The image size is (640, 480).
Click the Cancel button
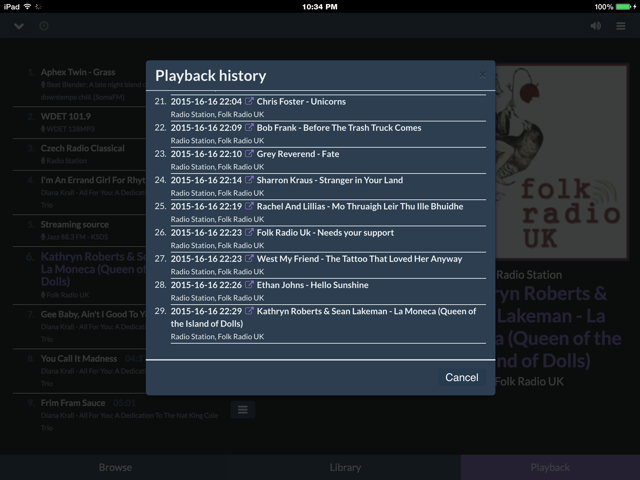point(462,377)
